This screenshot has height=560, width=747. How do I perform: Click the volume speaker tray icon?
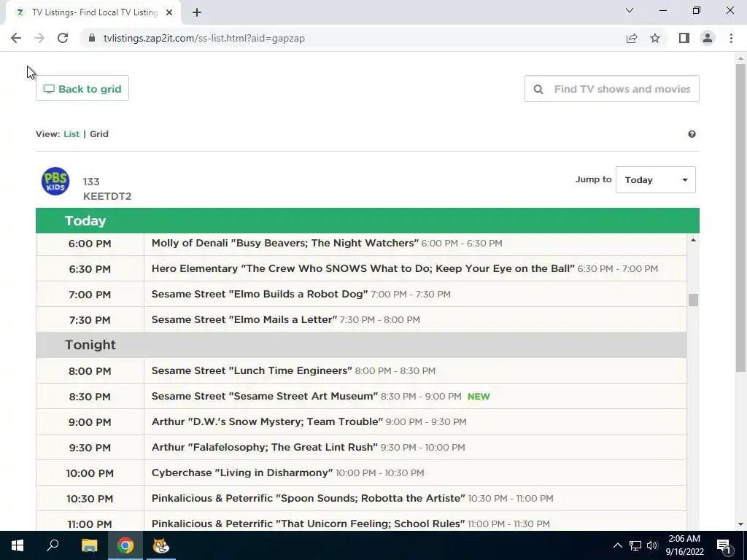(652, 545)
